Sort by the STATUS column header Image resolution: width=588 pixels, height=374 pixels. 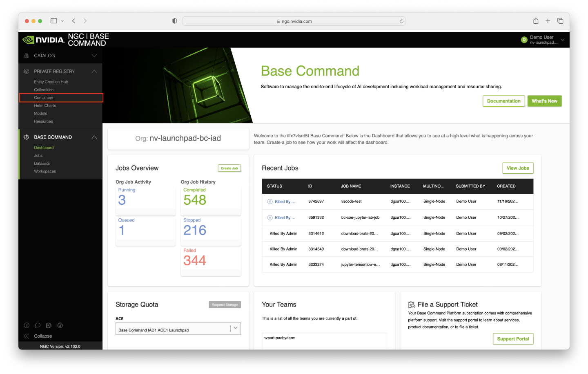tap(274, 186)
